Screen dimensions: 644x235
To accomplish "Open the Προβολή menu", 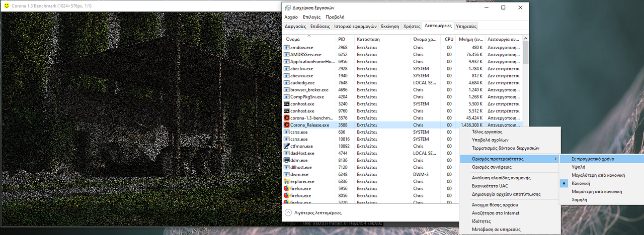I will (x=335, y=17).
